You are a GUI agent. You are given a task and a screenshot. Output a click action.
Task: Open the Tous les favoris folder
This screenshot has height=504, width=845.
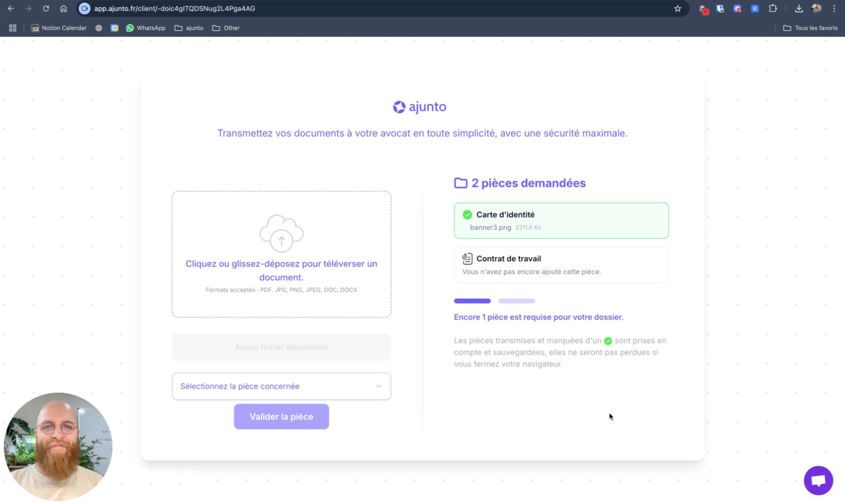click(x=810, y=28)
